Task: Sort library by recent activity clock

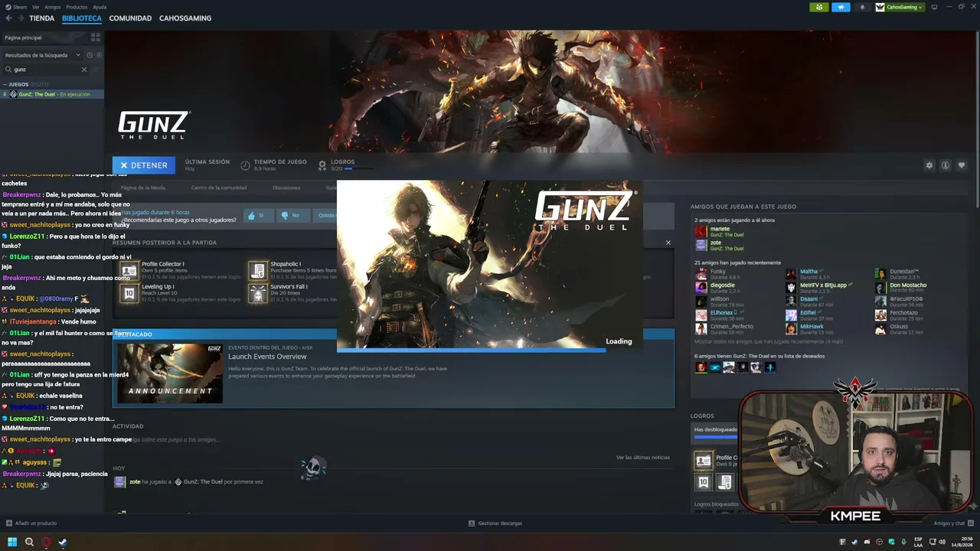Action: tap(90, 55)
